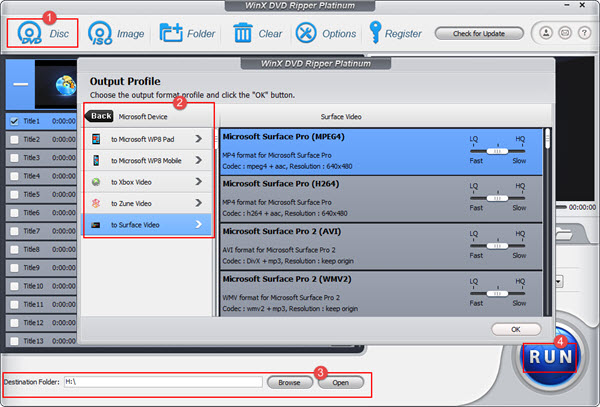Check the Title8 checkbox

tap(14, 249)
